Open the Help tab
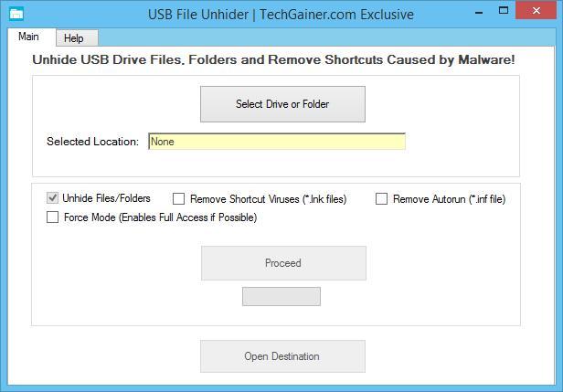Screen dimensions: 563x392 coord(73,38)
